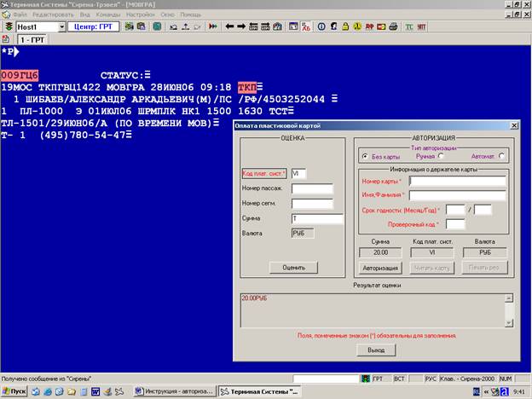Screen dimensions: 532x399
Task: Click the left arrow toolbar icon
Action: 229,26
